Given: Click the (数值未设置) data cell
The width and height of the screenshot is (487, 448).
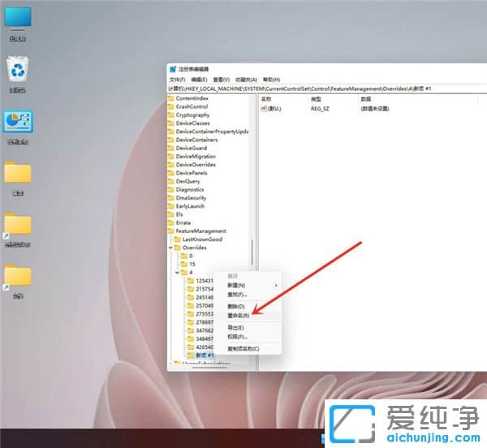Looking at the screenshot, I should (375, 109).
